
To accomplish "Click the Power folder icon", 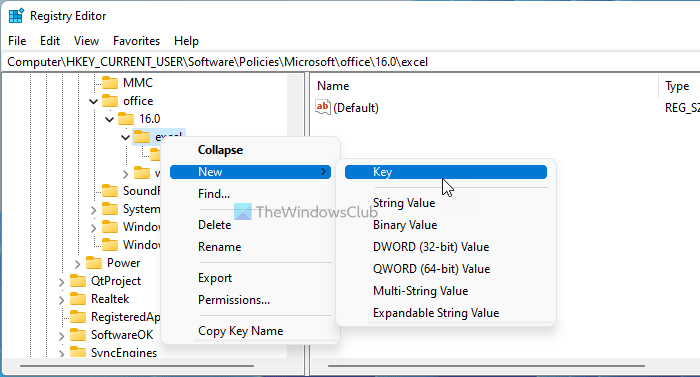I will point(94,263).
